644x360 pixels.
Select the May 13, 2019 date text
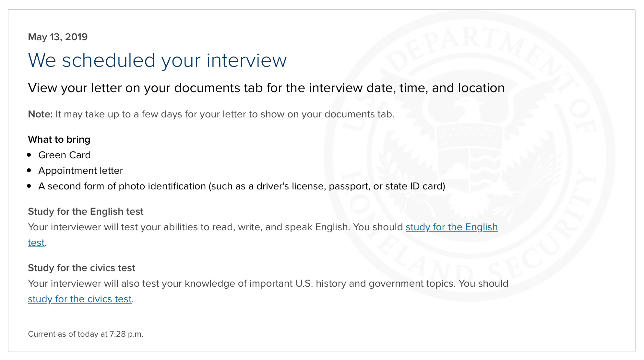pos(58,37)
